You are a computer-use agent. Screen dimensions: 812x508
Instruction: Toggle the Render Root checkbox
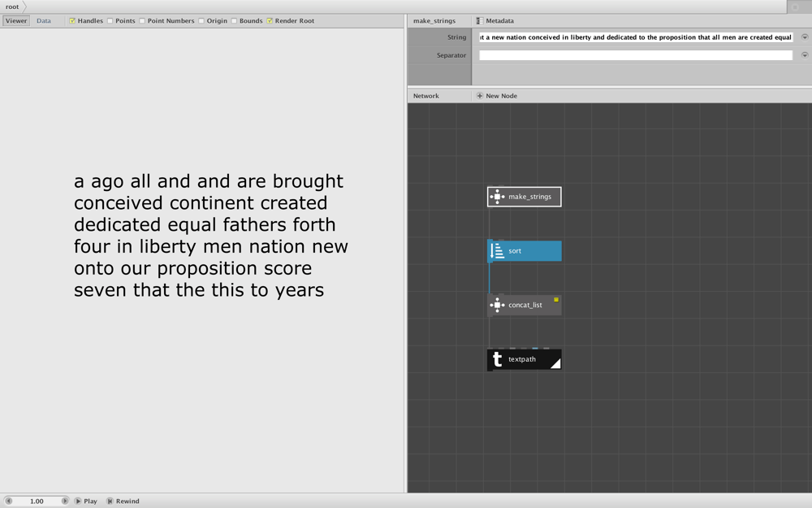click(270, 21)
